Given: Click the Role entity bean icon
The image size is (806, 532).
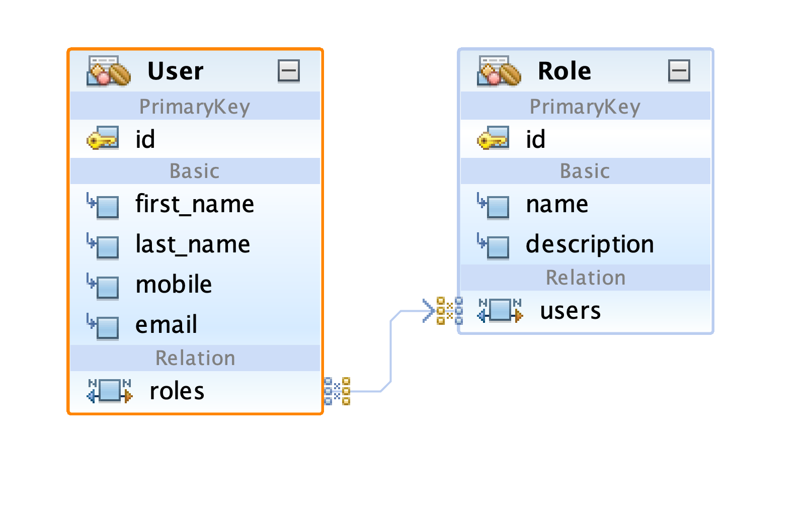Looking at the screenshot, I should coord(499,71).
